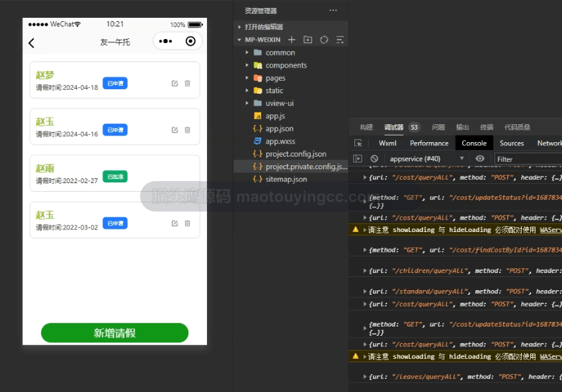Open the mini program three-dot menu
The height and width of the screenshot is (392, 562).
pyautogui.click(x=165, y=41)
